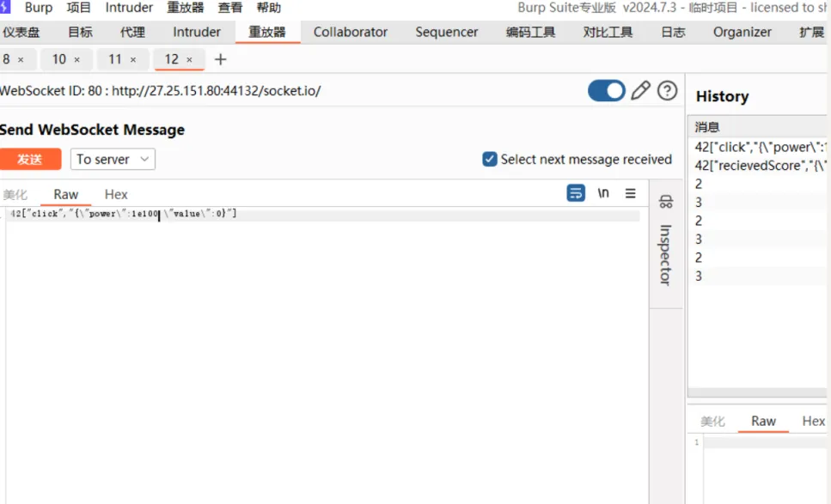This screenshot has height=504, width=831.
Task: Uncheck Select next message received
Action: pyautogui.click(x=490, y=160)
